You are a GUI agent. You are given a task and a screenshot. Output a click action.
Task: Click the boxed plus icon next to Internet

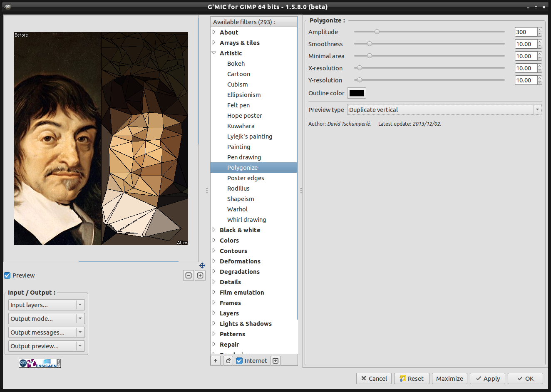275,361
